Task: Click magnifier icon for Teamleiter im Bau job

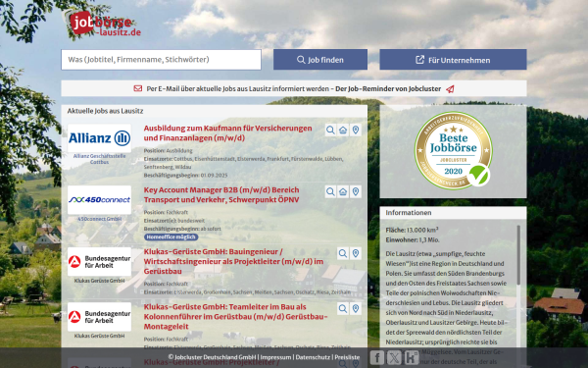Action: [343, 308]
